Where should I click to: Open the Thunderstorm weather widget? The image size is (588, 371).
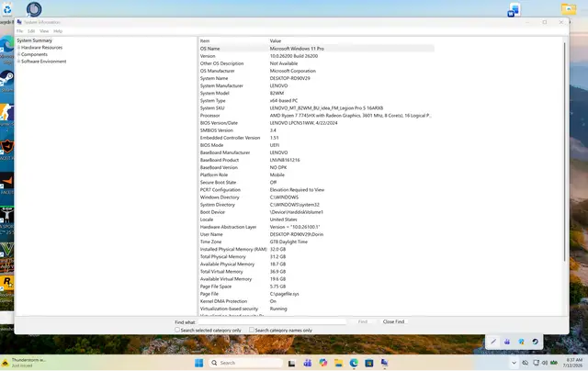pyautogui.click(x=24, y=363)
